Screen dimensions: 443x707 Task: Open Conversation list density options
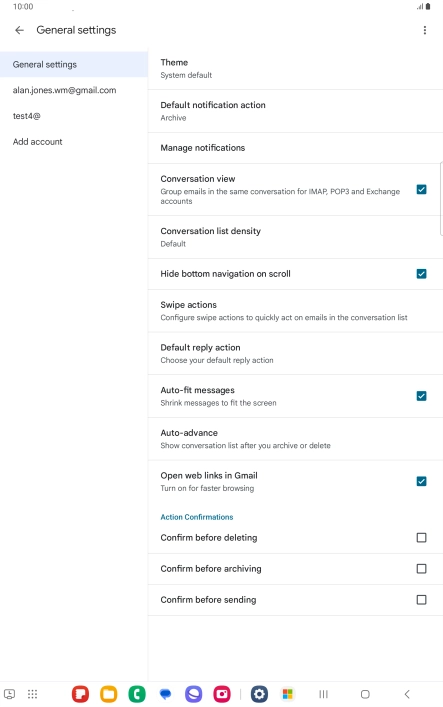coord(295,237)
